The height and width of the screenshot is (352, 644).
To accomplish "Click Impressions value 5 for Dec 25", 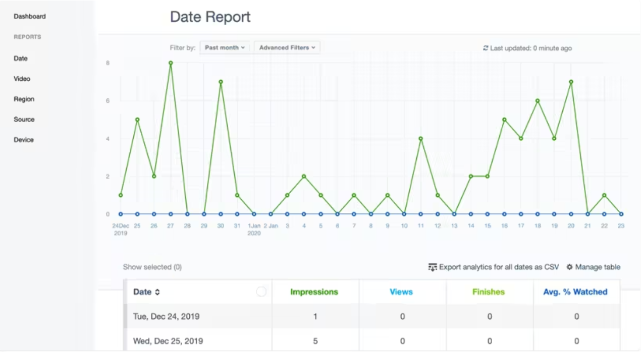I will (x=315, y=341).
